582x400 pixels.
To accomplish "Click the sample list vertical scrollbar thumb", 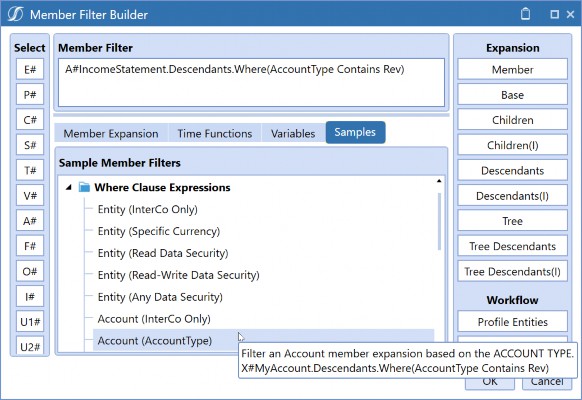I will pos(439,222).
